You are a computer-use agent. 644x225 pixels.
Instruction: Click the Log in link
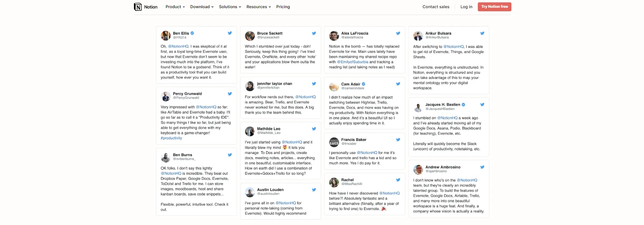(x=466, y=7)
